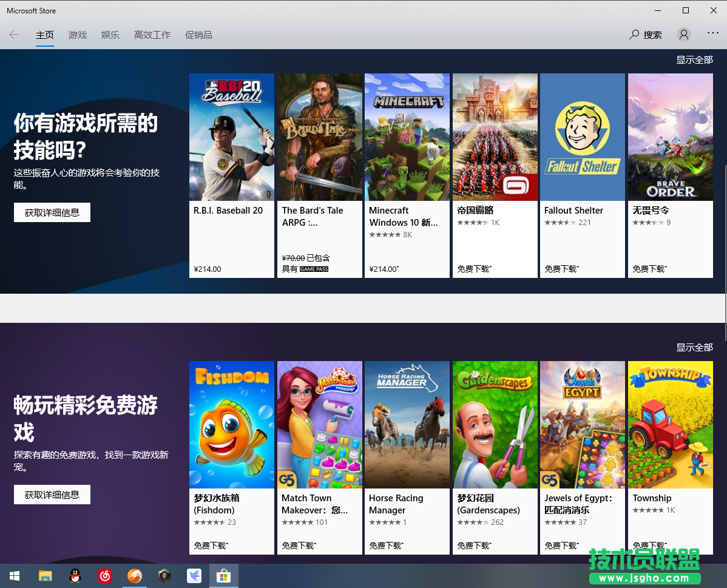Switch to the 游戏 tab
The width and height of the screenshot is (727, 588).
pos(78,35)
